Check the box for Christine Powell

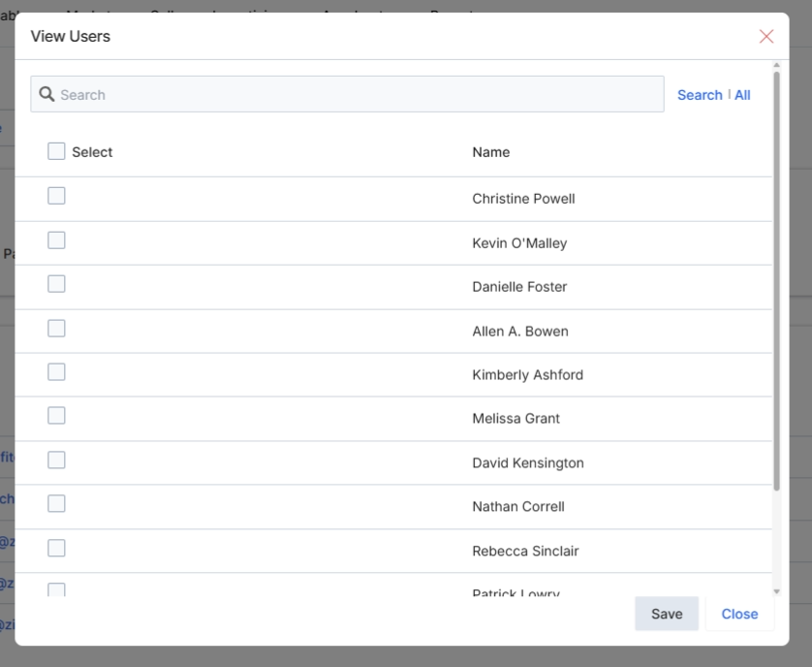(x=56, y=196)
